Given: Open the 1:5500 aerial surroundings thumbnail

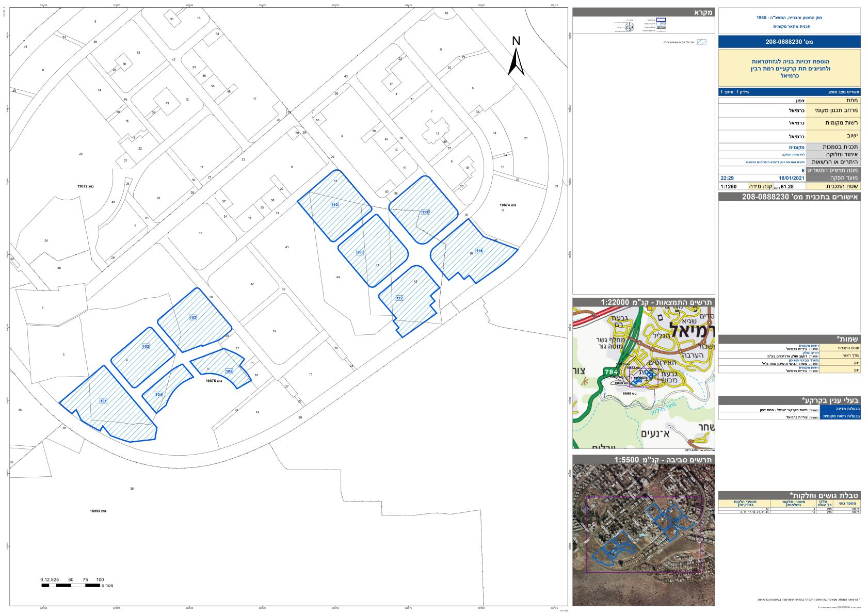Looking at the screenshot, I should click(x=644, y=534).
